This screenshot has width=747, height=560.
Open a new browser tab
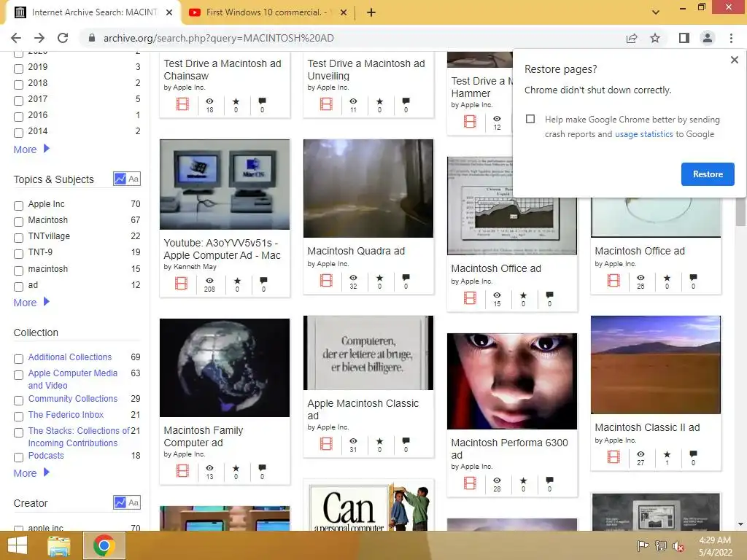[x=371, y=12]
